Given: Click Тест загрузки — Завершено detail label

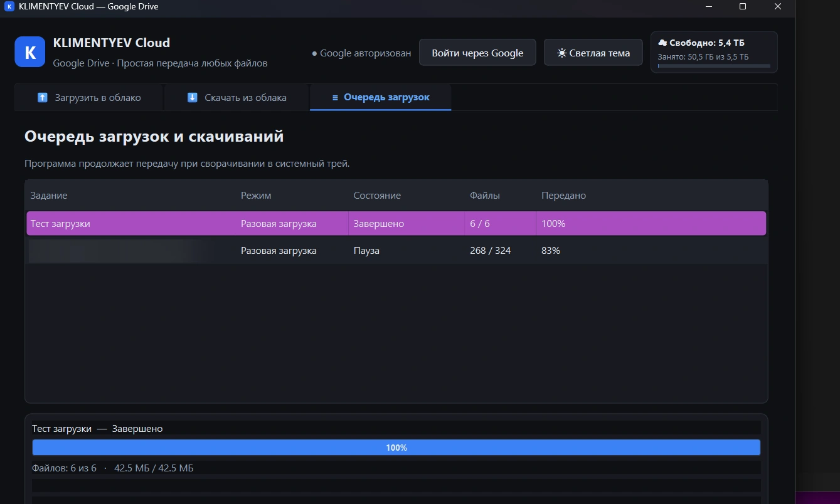Looking at the screenshot, I should point(97,429).
